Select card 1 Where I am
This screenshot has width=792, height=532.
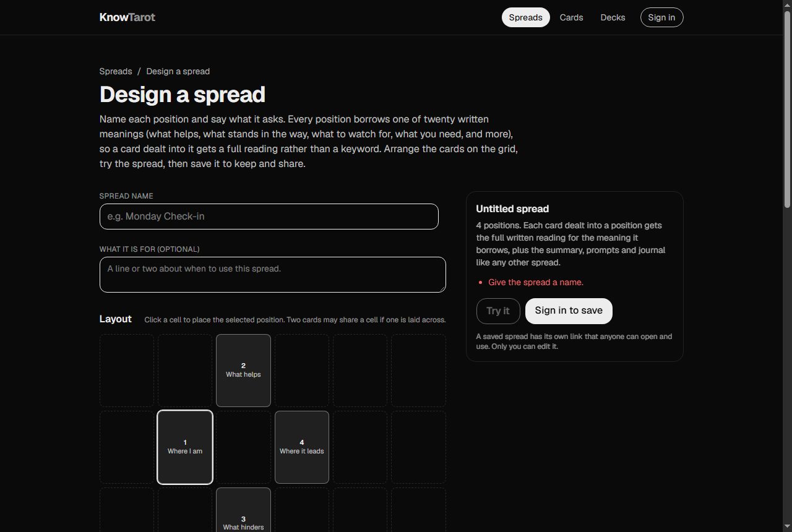[185, 447]
